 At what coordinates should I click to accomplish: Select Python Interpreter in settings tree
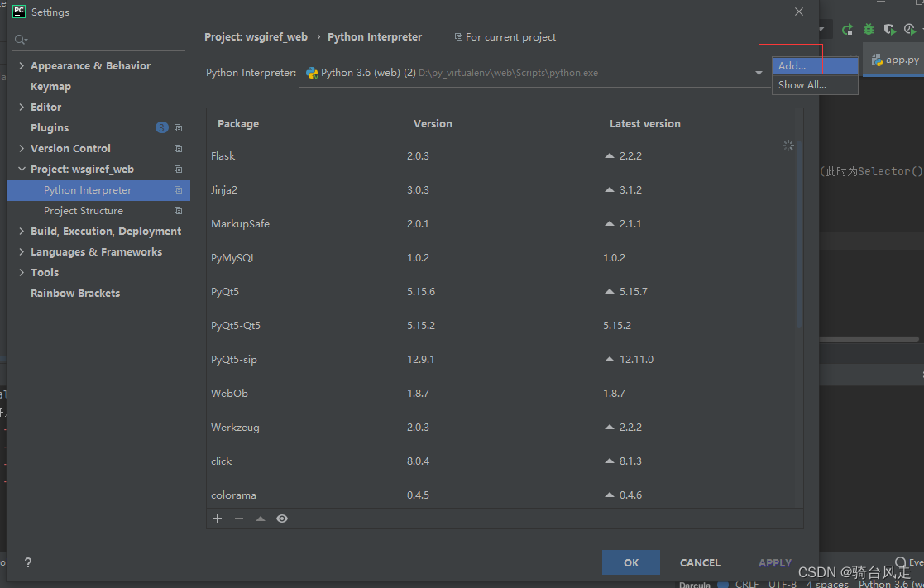(x=98, y=189)
